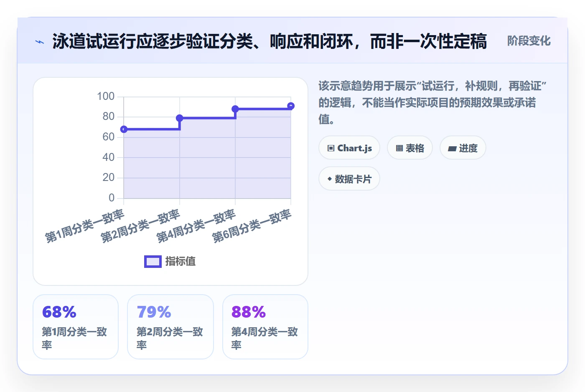
Task: Click the bar icon in the 进度 chip
Action: (452, 149)
